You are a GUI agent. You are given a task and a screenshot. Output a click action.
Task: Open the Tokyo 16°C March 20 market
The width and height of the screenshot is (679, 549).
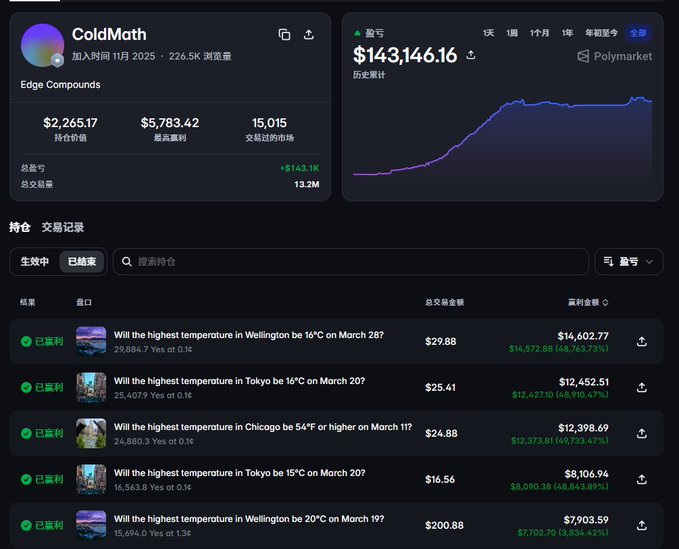point(239,381)
